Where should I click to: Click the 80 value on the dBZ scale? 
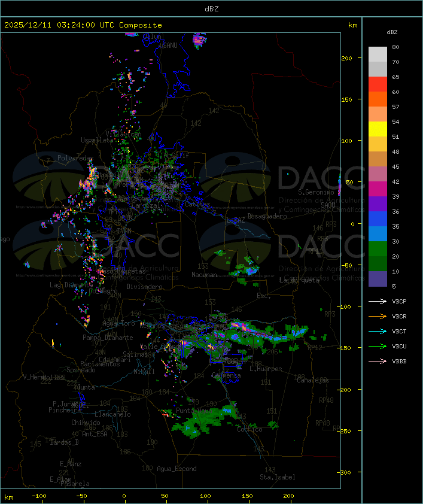pos(395,47)
